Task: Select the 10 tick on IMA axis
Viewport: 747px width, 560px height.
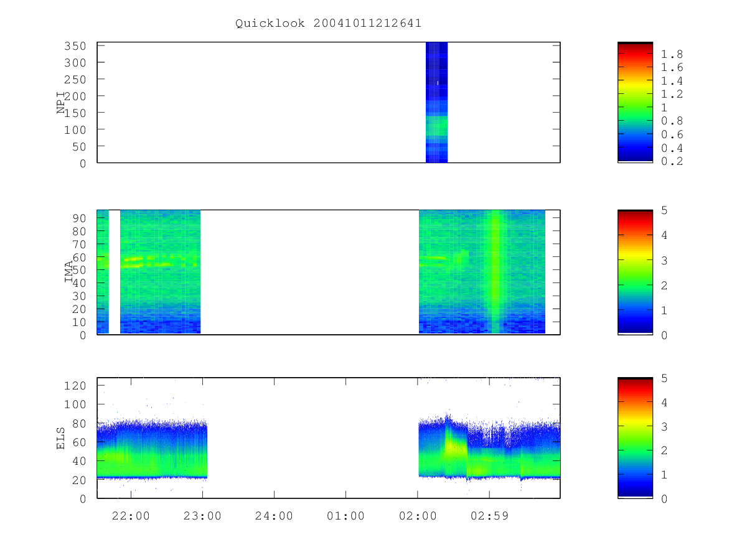Action: coord(80,322)
